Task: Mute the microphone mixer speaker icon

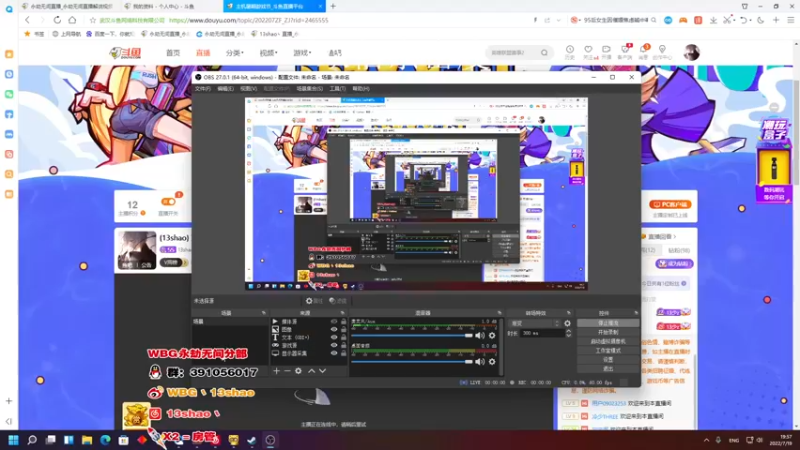Action: [480, 335]
